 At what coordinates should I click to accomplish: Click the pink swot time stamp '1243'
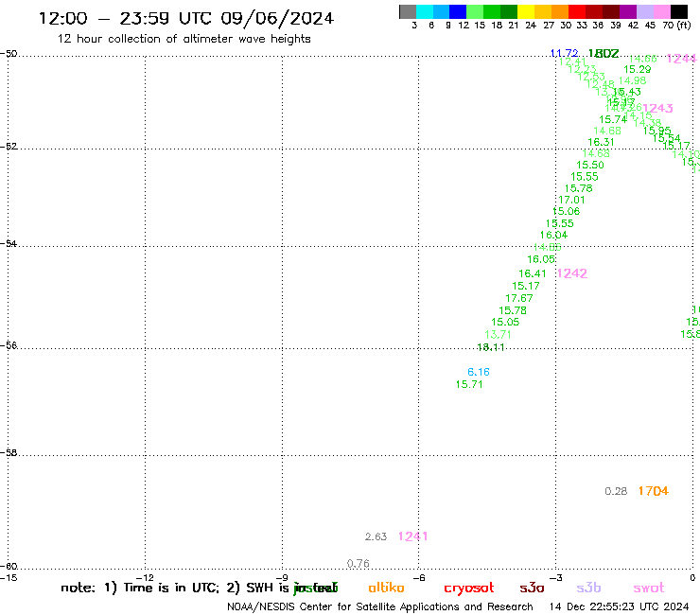click(x=658, y=108)
